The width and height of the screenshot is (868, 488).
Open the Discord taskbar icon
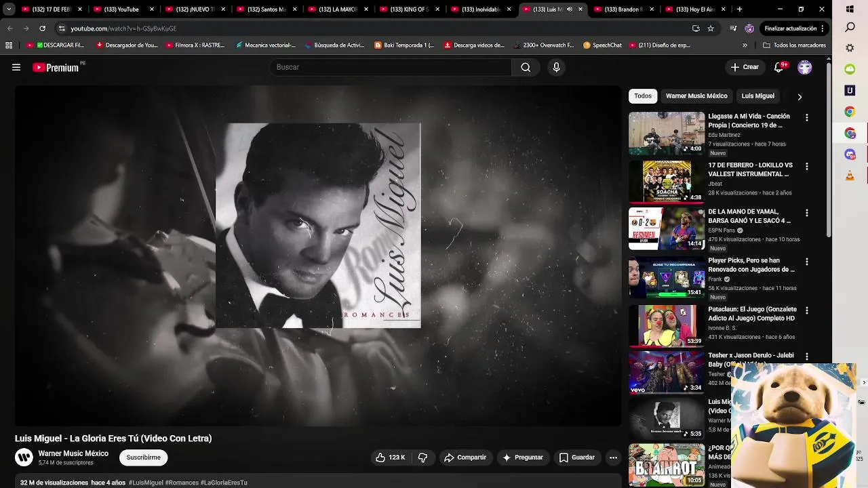(850, 155)
